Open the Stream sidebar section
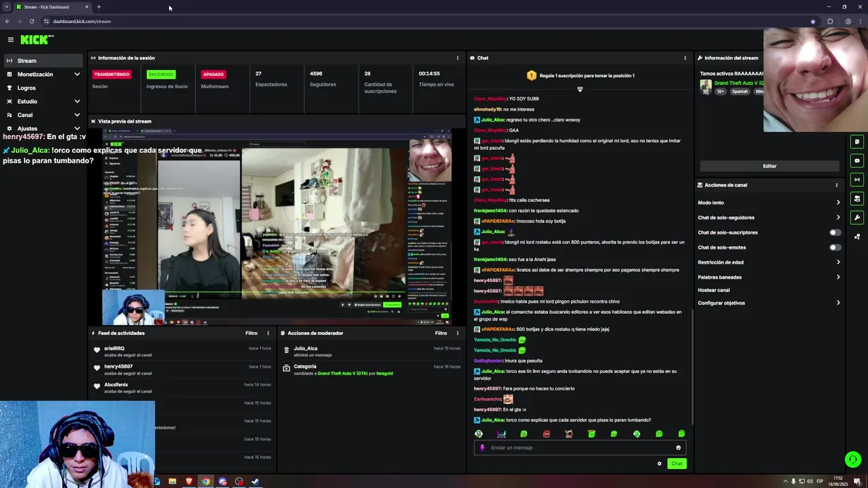 click(42, 60)
